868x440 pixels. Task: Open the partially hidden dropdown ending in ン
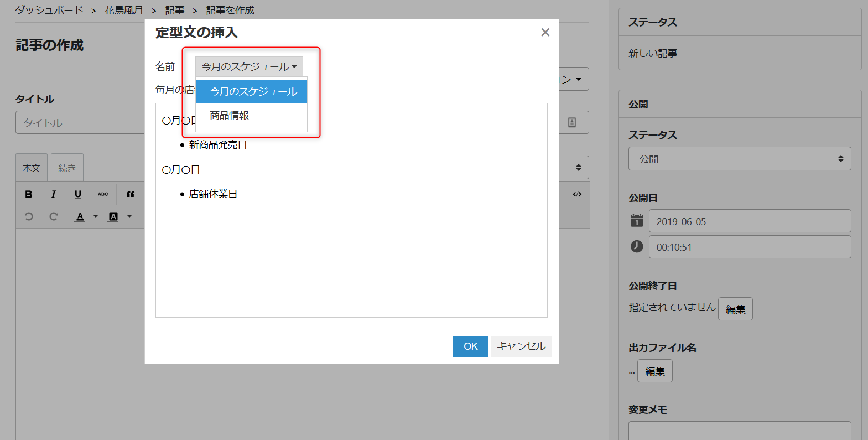[573, 79]
